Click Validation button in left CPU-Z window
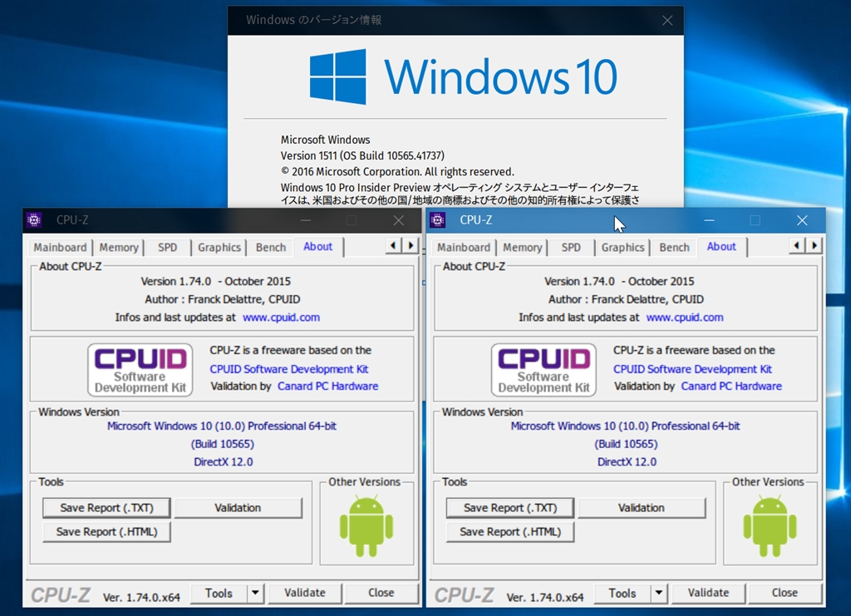 [238, 508]
